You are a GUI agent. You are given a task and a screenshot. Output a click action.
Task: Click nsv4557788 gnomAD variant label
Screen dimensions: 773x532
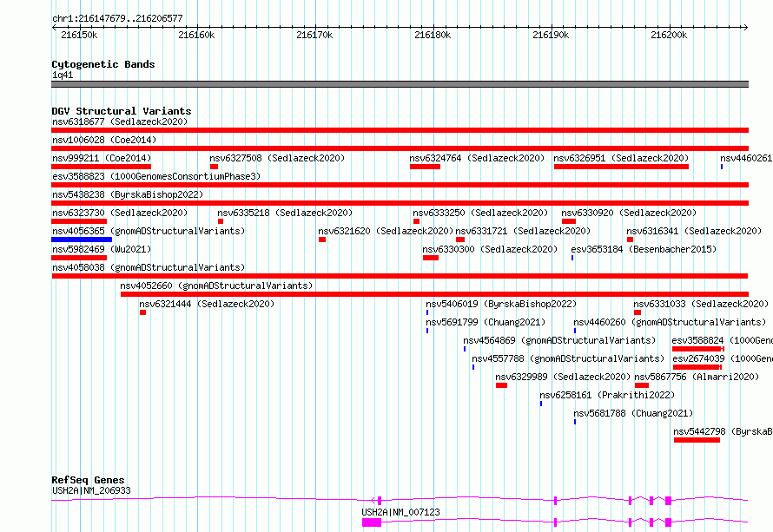(568, 358)
